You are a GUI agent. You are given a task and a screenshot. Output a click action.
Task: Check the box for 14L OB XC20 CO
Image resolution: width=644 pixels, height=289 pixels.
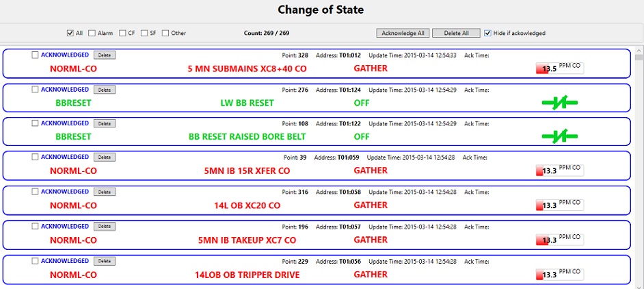coord(36,192)
